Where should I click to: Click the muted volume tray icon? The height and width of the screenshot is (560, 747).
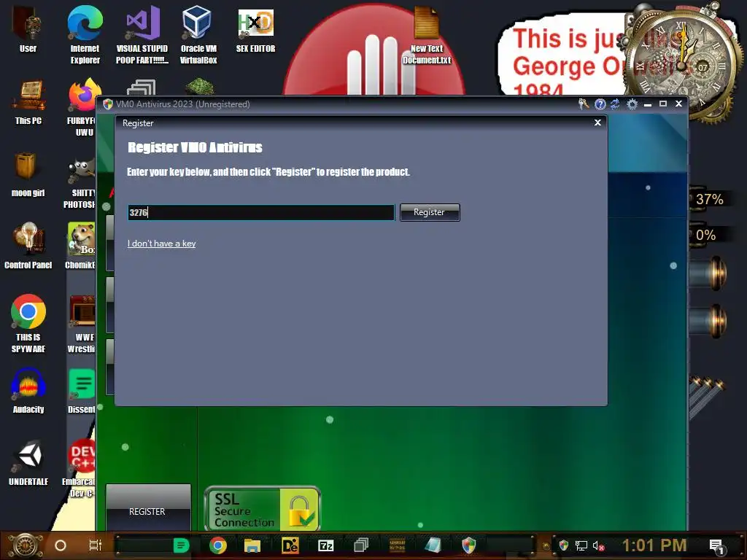pyautogui.click(x=598, y=545)
